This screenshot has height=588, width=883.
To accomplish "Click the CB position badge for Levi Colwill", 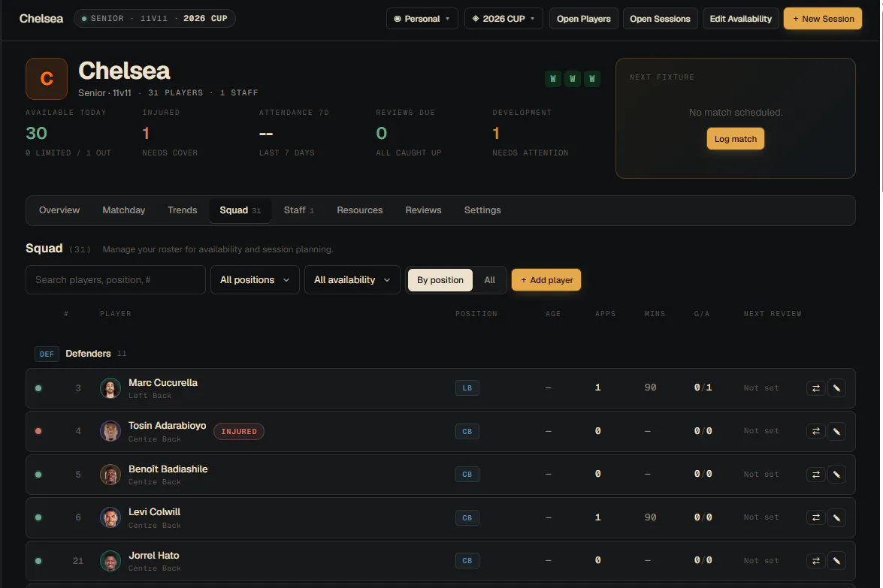I will 467,517.
